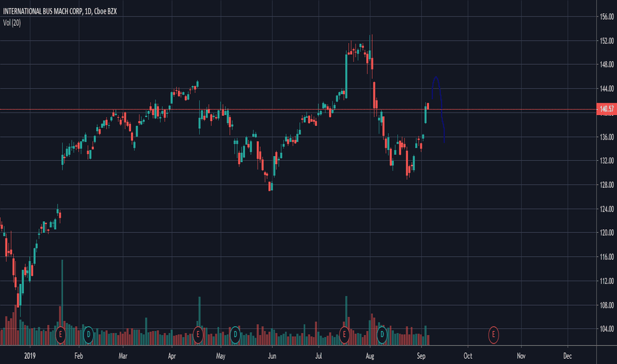Open the February dividend marker D
Image resolution: width=617 pixels, height=364 pixels.
pyautogui.click(x=89, y=335)
